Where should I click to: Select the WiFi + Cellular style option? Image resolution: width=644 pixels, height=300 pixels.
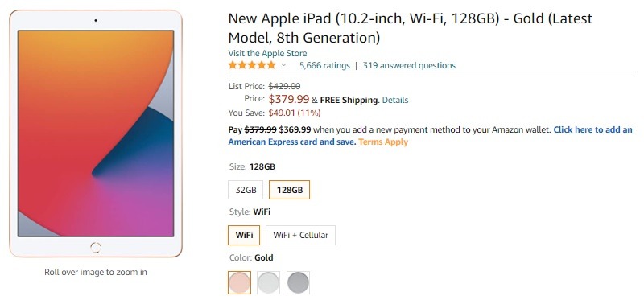tap(300, 235)
